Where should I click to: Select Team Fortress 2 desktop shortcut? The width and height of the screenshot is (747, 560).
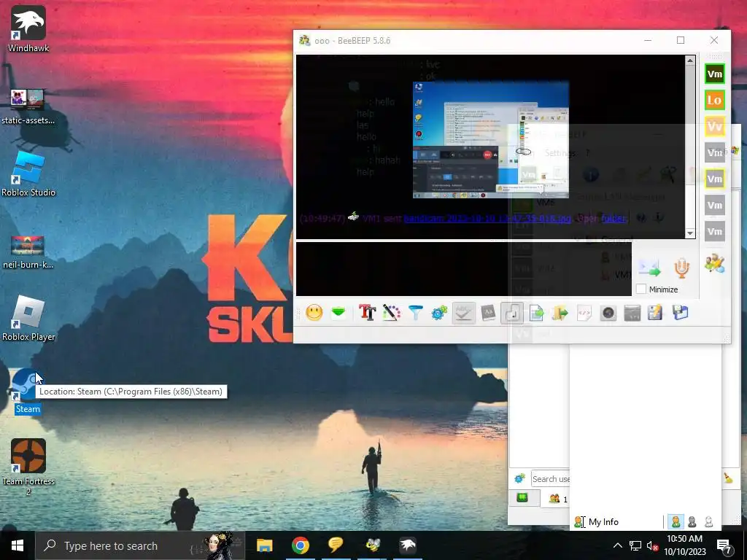[28, 467]
